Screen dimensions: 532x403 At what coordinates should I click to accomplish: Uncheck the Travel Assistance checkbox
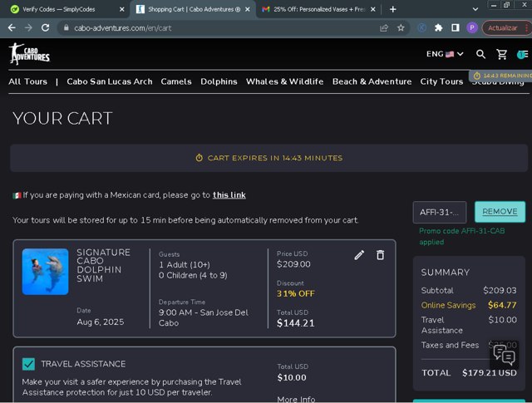28,364
